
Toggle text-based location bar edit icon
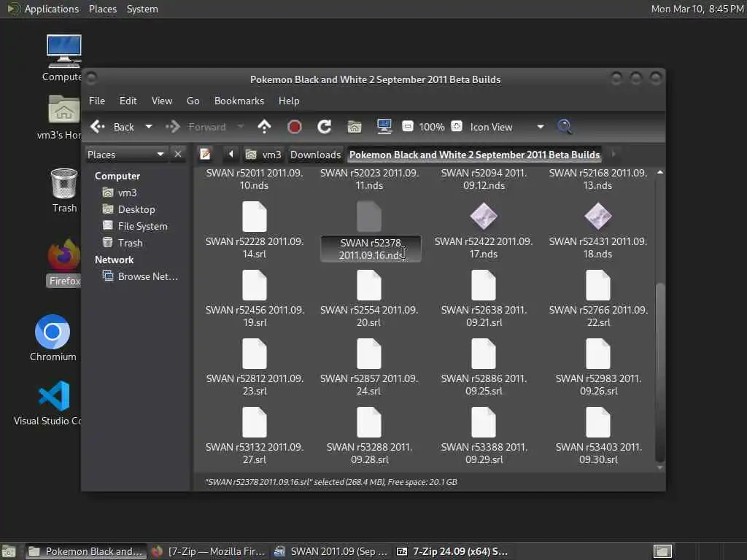pos(205,155)
